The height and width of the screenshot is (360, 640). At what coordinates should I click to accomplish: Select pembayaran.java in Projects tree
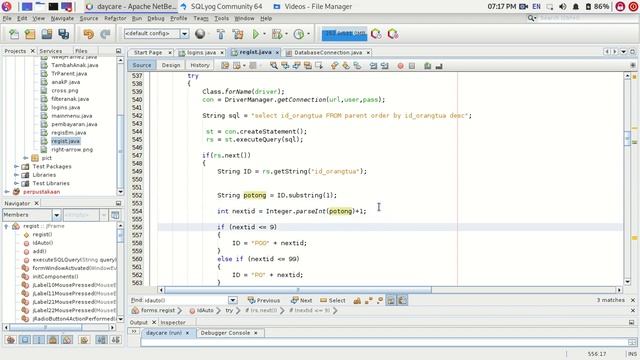(74, 124)
